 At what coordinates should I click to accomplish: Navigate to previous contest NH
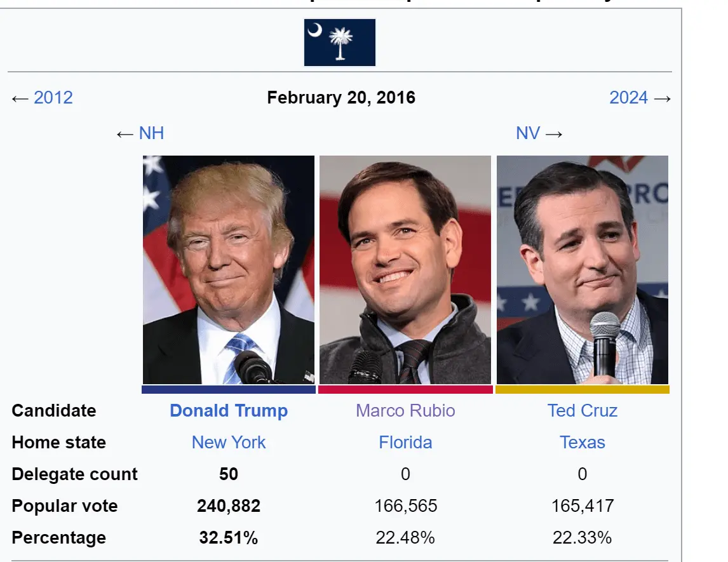[151, 133]
